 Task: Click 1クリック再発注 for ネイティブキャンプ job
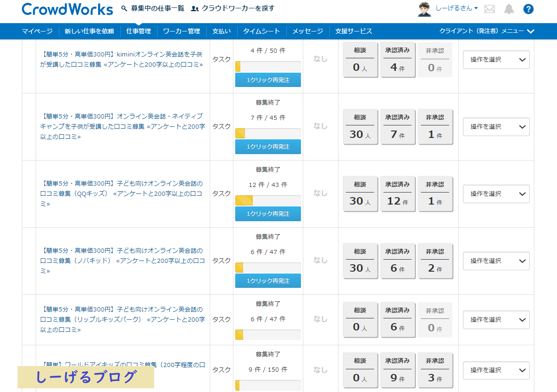pos(268,146)
